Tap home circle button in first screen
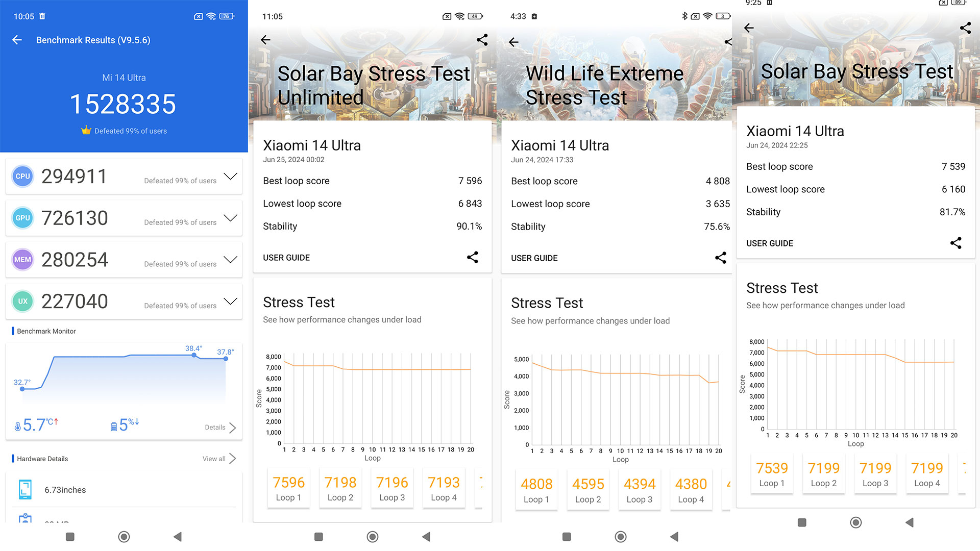The image size is (980, 551). click(124, 537)
